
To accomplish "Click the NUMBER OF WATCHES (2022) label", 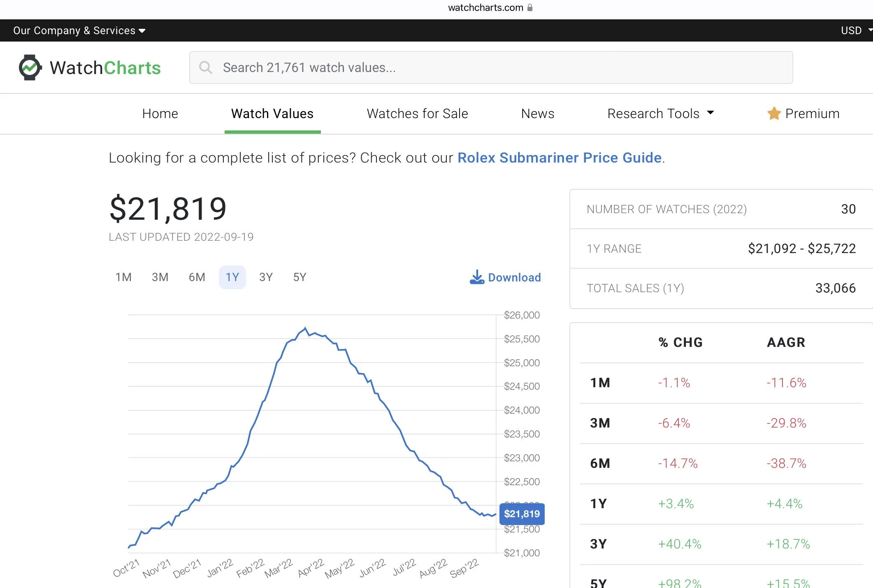I will click(x=666, y=209).
